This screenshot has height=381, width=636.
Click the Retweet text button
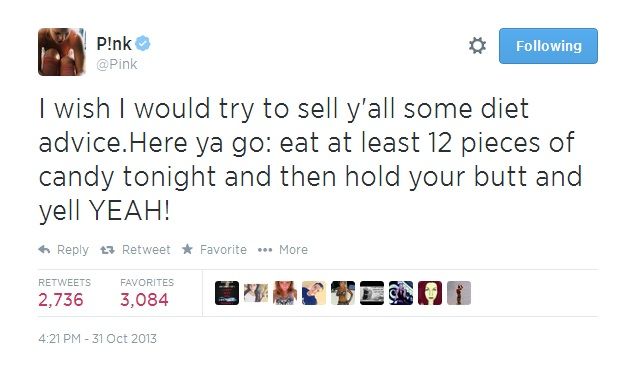point(146,250)
